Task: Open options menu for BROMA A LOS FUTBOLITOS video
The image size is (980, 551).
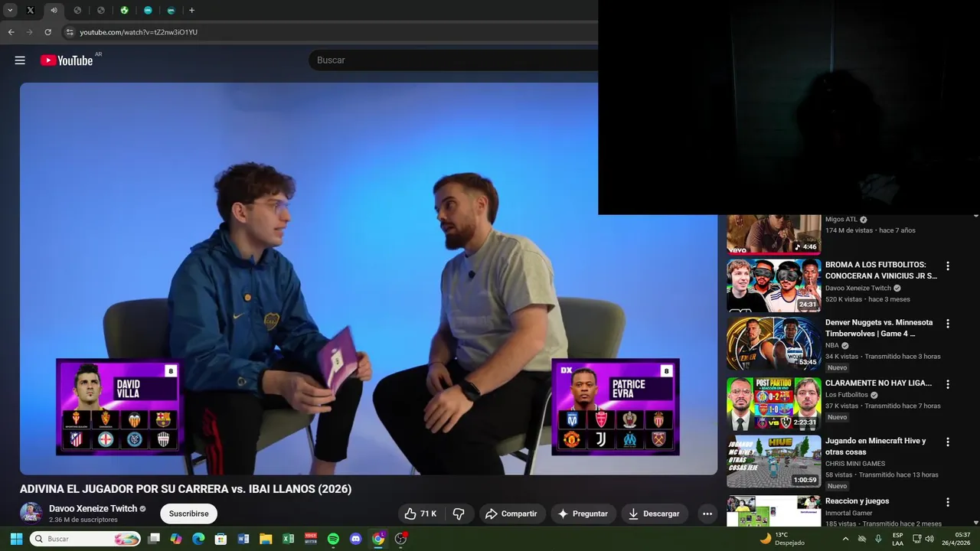Action: tap(948, 266)
